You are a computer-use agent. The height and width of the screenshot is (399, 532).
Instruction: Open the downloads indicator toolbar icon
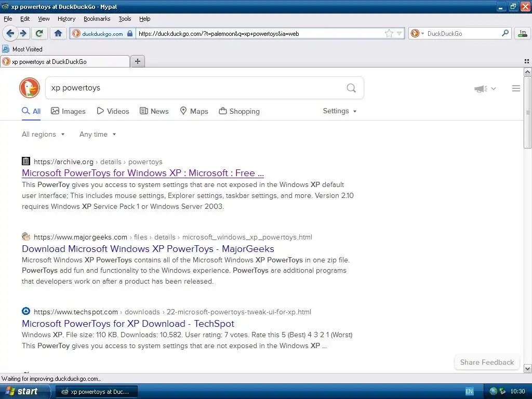[523, 33]
